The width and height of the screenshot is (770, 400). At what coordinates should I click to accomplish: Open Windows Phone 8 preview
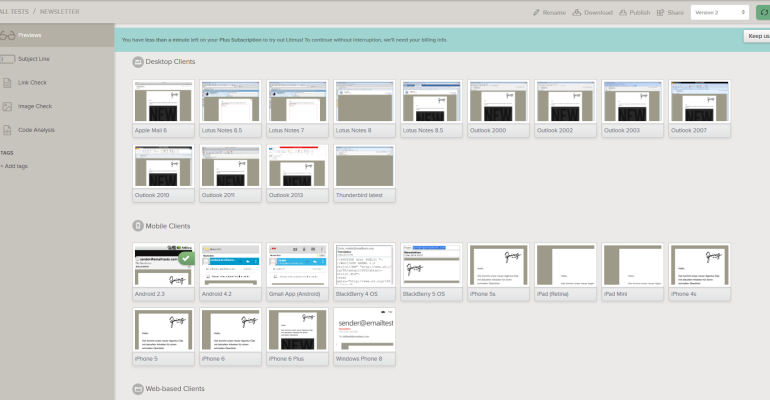pos(364,336)
